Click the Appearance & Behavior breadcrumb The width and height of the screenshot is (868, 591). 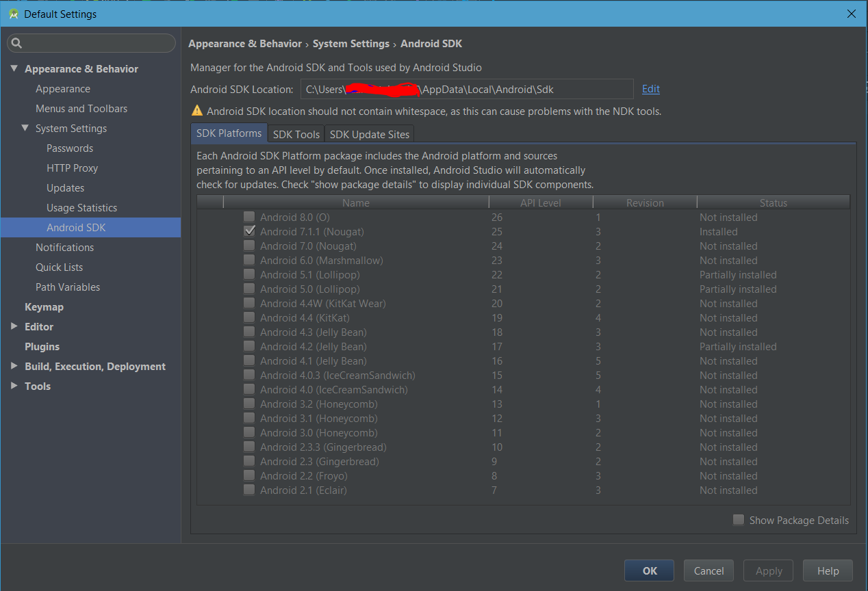coord(245,44)
